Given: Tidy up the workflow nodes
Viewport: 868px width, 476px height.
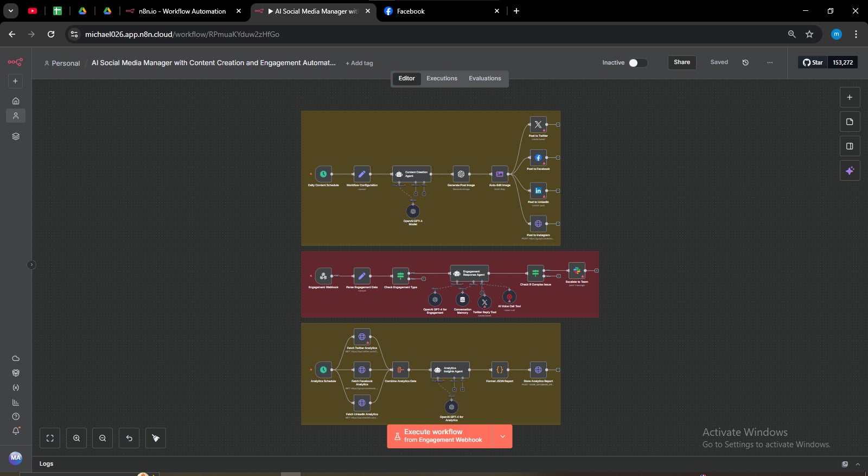Looking at the screenshot, I should click(156, 438).
